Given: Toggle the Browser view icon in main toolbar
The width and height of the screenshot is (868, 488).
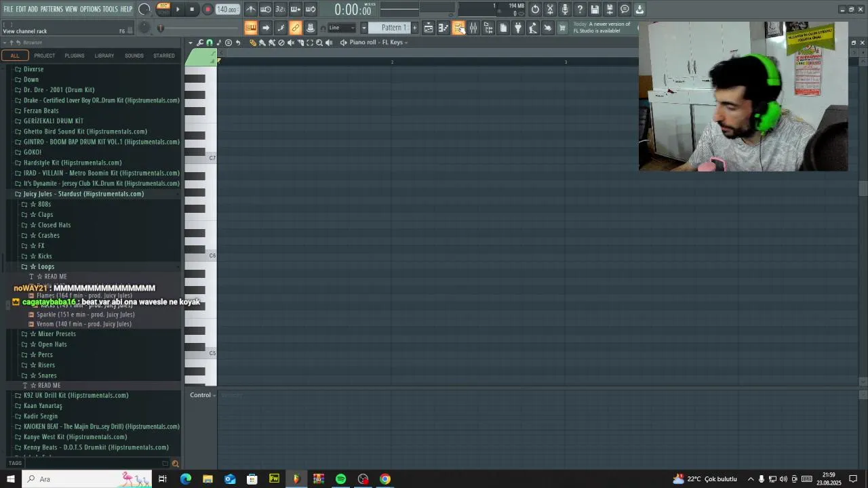Looking at the screenshot, I should point(488,28).
